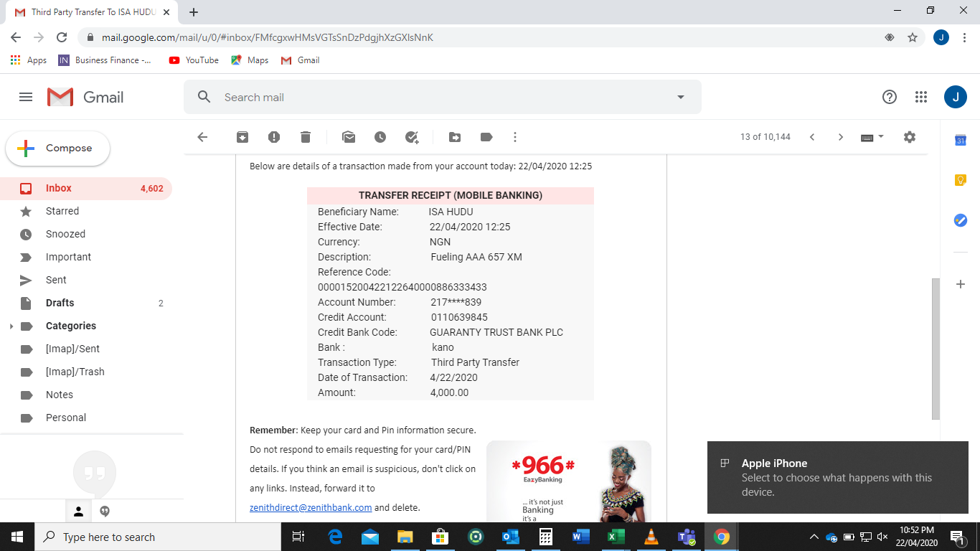Open the Sent folder

pyautogui.click(x=86, y=280)
